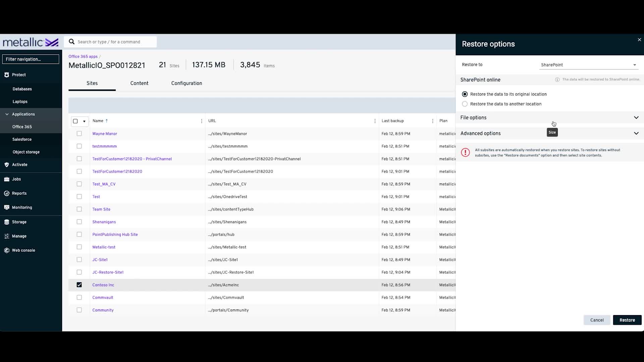644x362 pixels.
Task: Check the Contoso Inc site checkbox
Action: coord(79,285)
